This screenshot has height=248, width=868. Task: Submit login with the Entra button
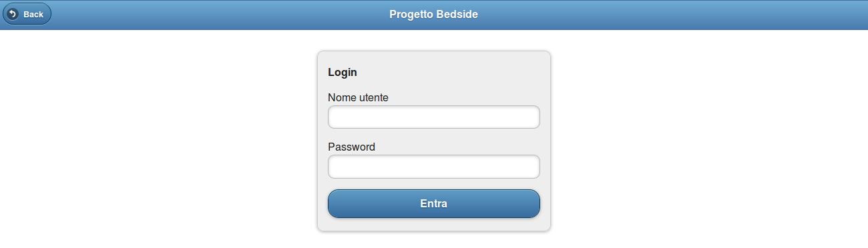[x=434, y=204]
